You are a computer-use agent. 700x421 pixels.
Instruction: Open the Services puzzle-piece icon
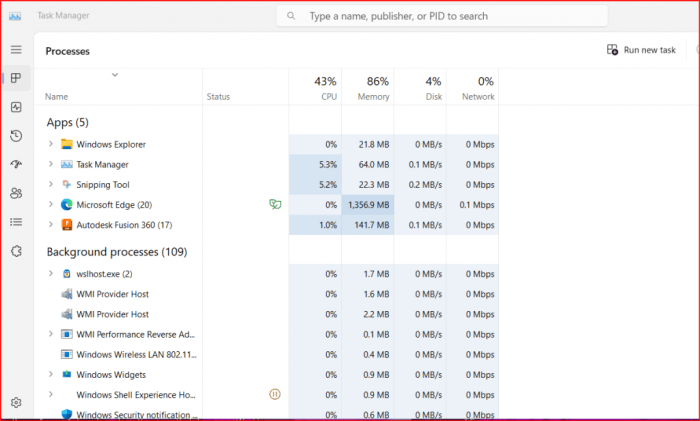pyautogui.click(x=16, y=251)
